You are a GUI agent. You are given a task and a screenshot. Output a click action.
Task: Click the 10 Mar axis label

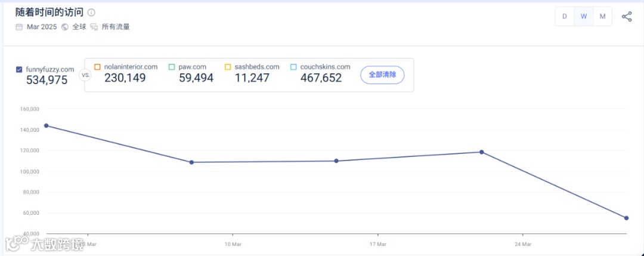click(233, 244)
